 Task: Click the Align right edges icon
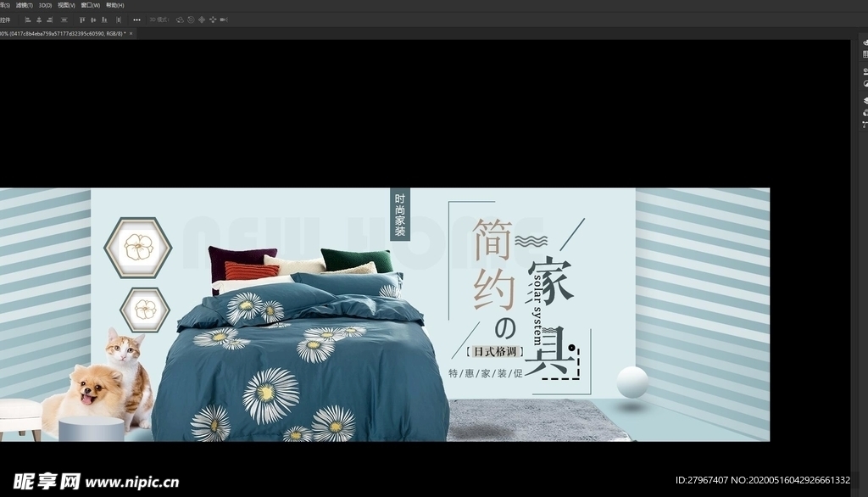click(x=50, y=19)
